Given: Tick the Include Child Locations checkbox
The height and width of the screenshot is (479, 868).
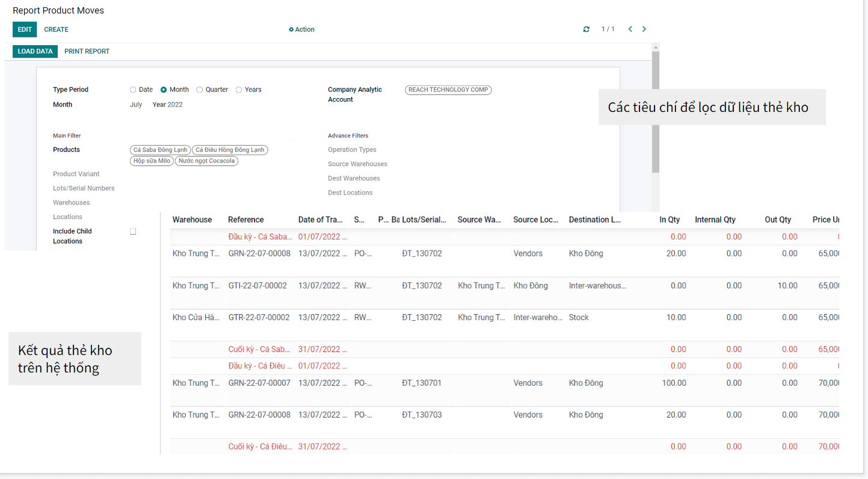Looking at the screenshot, I should 133,232.
